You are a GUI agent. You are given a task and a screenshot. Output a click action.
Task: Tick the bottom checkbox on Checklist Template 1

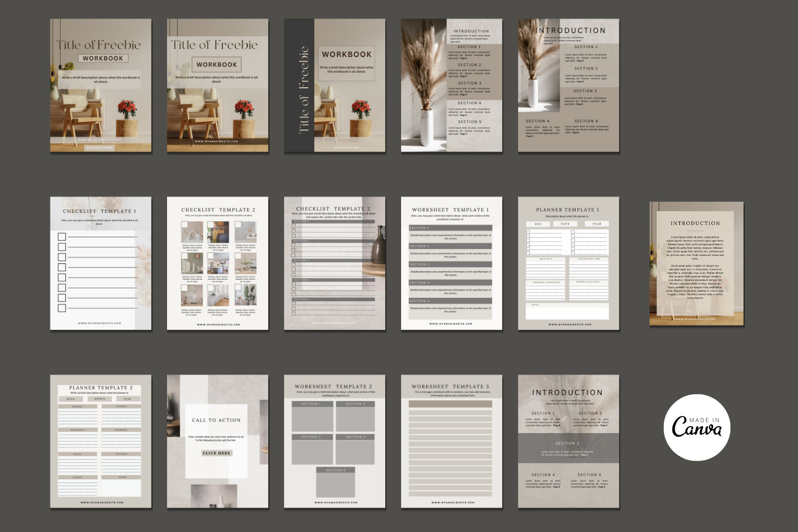[x=62, y=308]
